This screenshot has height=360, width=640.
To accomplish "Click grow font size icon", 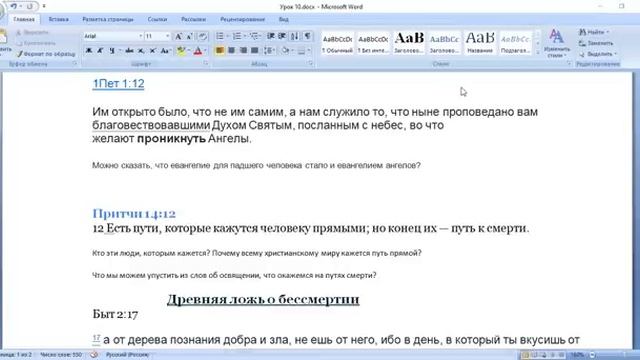I will click(178, 36).
